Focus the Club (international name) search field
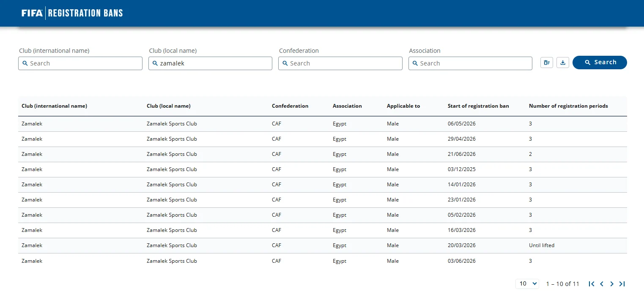Image resolution: width=644 pixels, height=294 pixels. tap(80, 63)
